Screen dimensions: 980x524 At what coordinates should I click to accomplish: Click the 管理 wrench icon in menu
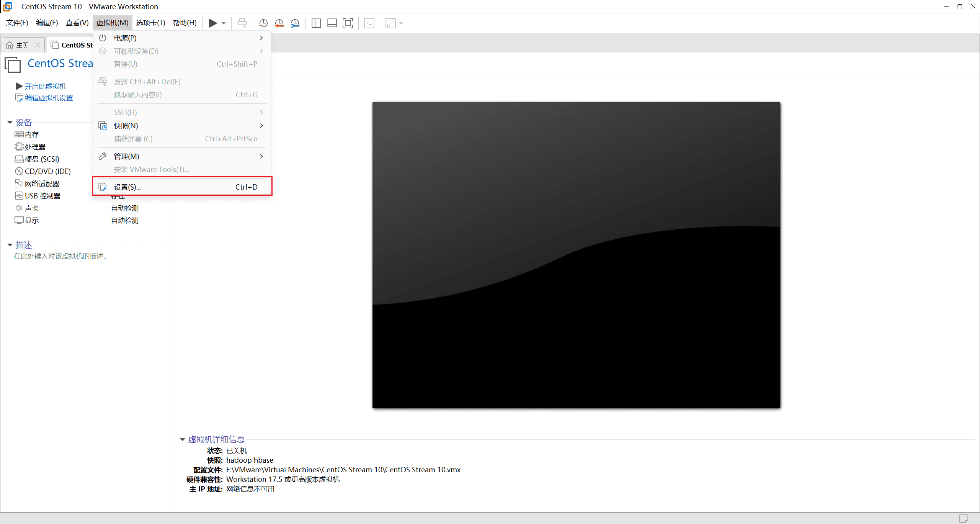coord(103,156)
